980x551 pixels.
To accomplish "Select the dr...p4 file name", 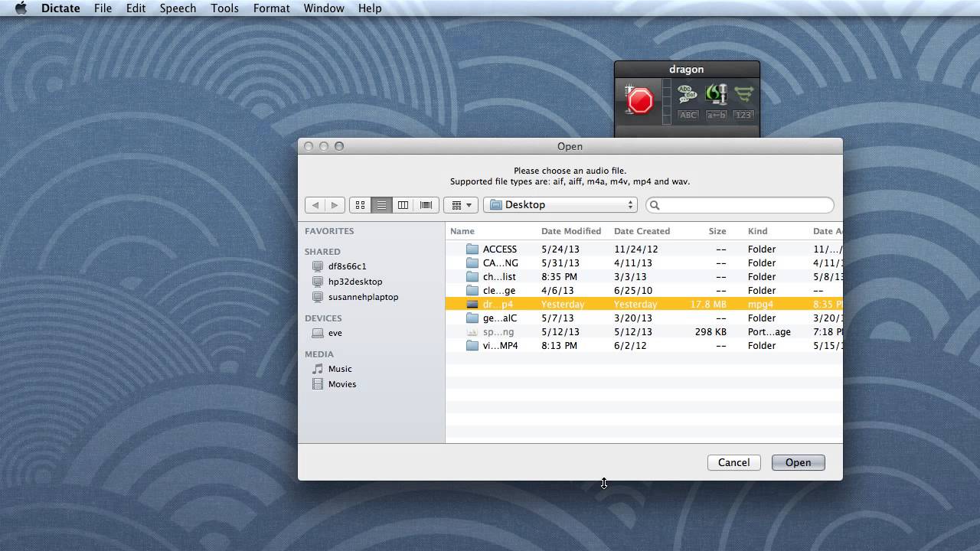I will [x=498, y=305].
